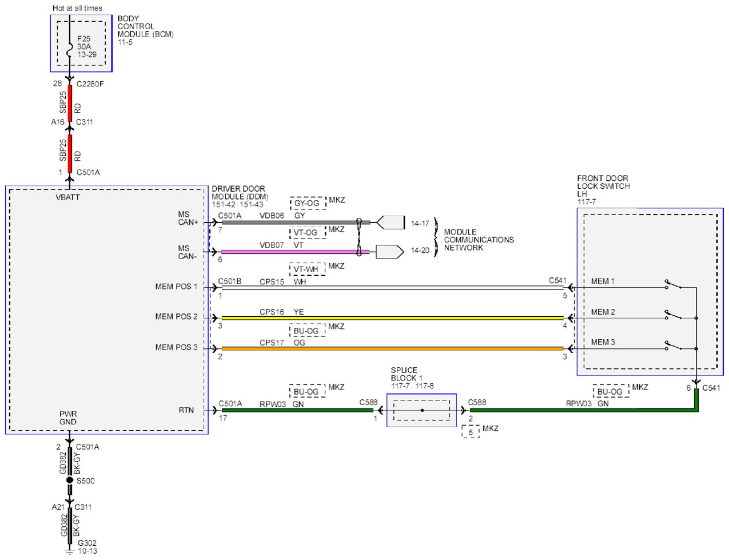729x560 pixels.
Task: Click the twisted-pair marker on CAN wires
Action: (x=359, y=237)
